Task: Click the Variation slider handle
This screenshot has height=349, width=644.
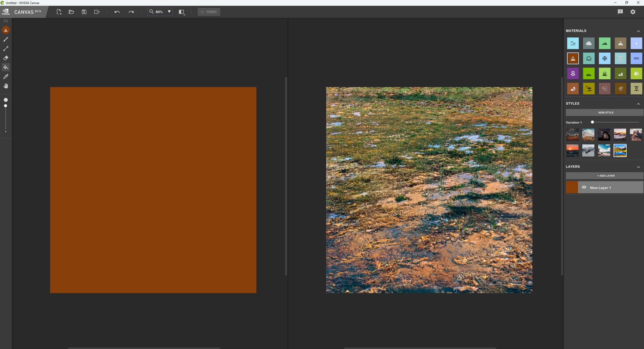Action: (x=592, y=122)
